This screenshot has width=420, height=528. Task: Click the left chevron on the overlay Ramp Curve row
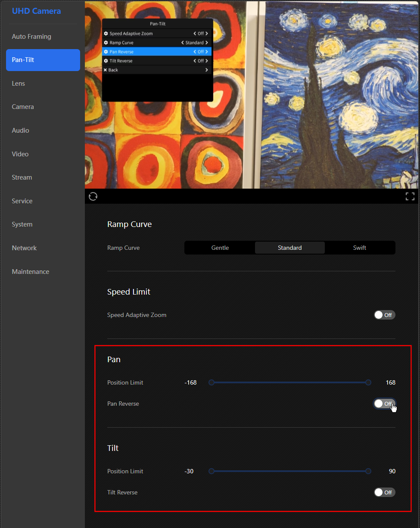click(183, 43)
